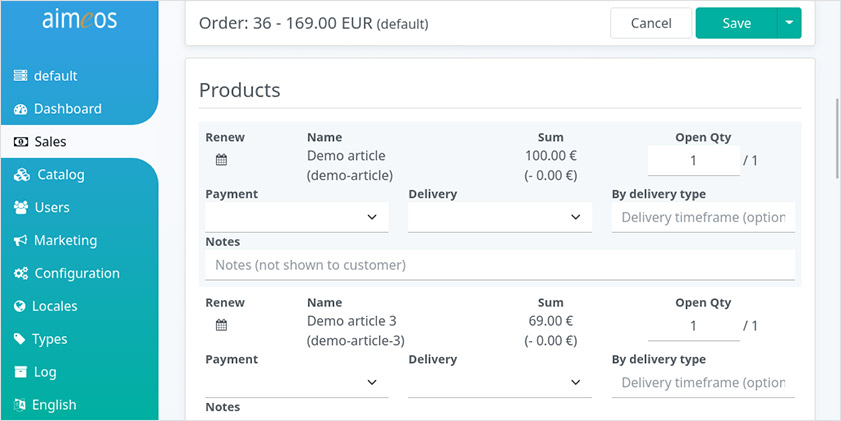Focus the Notes field for Demo article
841x421 pixels.
click(500, 265)
